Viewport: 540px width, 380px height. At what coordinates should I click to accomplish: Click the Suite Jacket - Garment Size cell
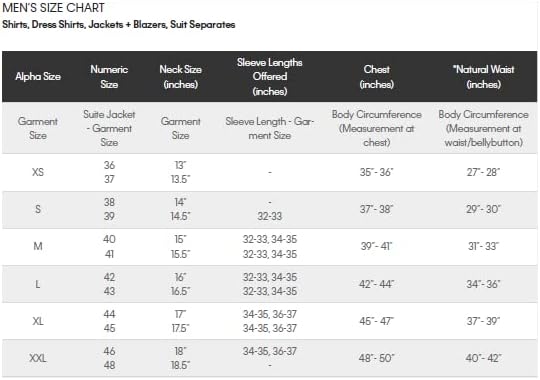(109, 128)
